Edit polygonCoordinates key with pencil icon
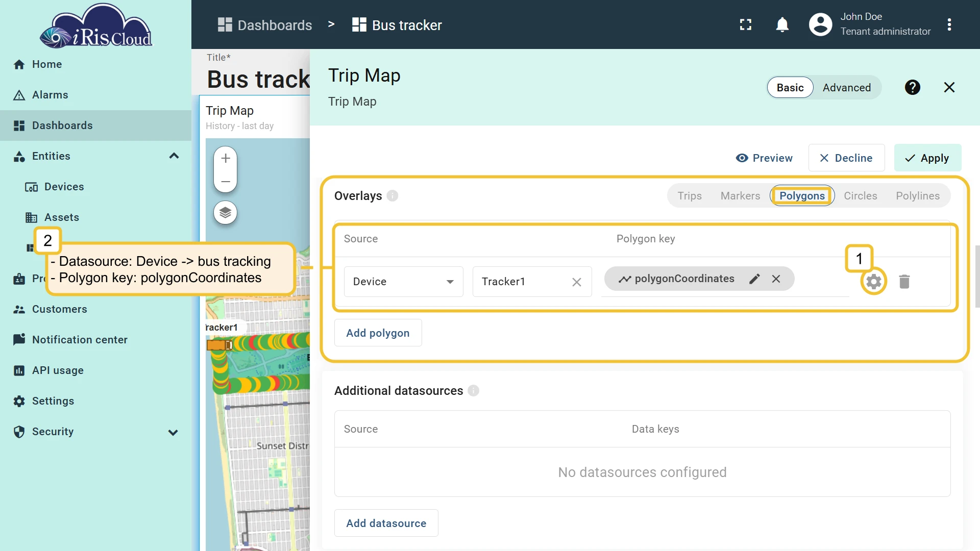This screenshot has width=980, height=551. 754,279
